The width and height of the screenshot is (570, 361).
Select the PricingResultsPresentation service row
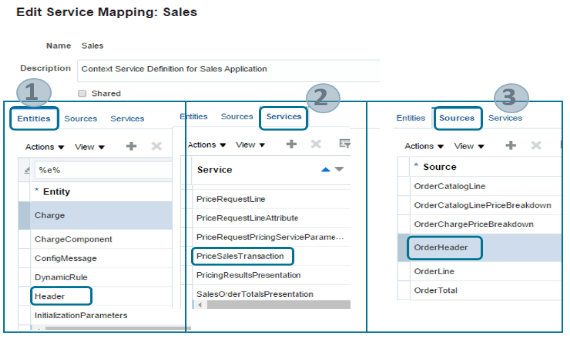coord(271,275)
